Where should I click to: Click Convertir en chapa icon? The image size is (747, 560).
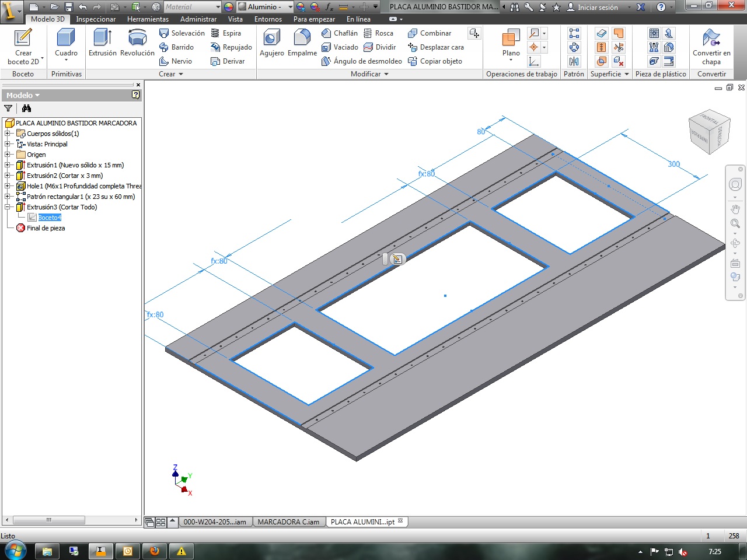click(711, 47)
